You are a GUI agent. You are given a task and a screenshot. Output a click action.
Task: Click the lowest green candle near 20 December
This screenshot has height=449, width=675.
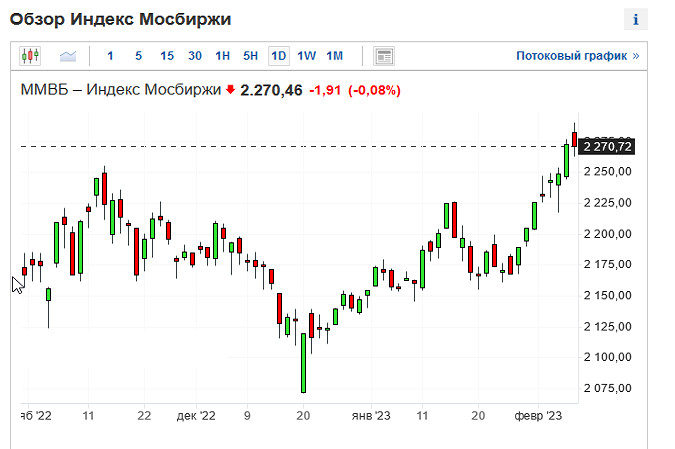(x=303, y=363)
